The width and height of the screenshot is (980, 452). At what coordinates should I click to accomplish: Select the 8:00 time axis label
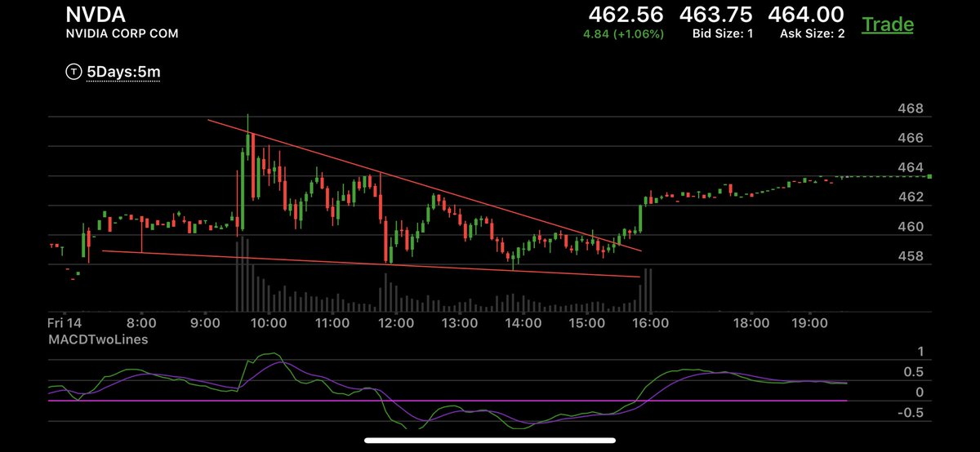pyautogui.click(x=142, y=324)
